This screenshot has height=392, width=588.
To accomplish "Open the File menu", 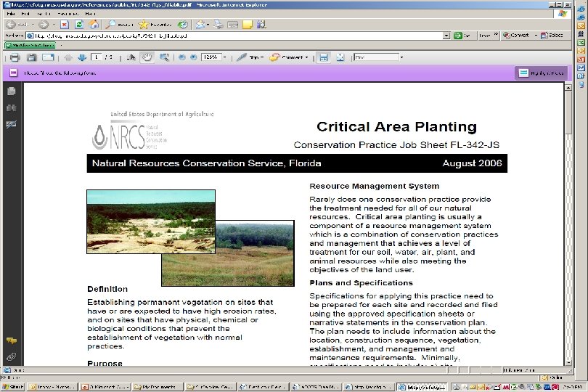I will click(11, 14).
